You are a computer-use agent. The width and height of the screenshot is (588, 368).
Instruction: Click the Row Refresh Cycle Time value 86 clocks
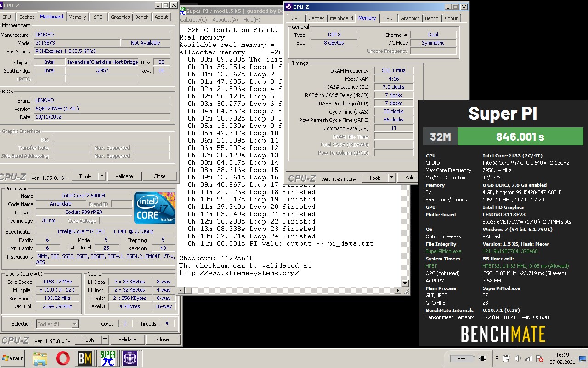point(394,120)
